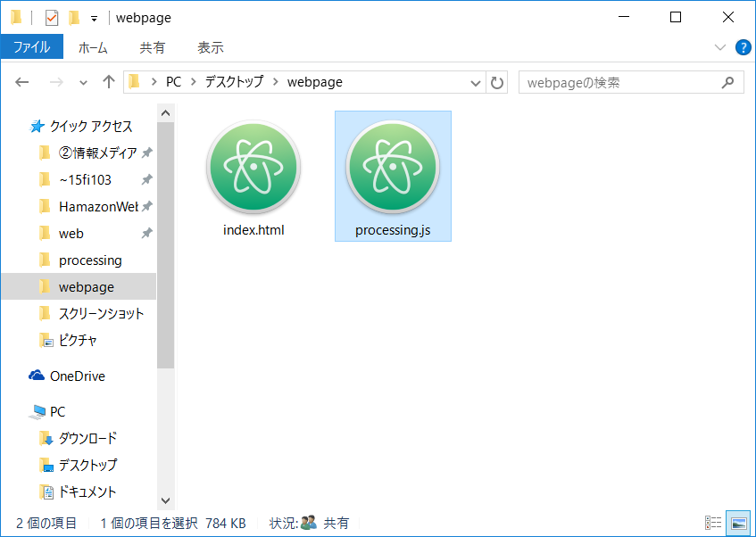Click the OneDrive cloud icon
Screen dimensions: 756x537
[x=37, y=375]
